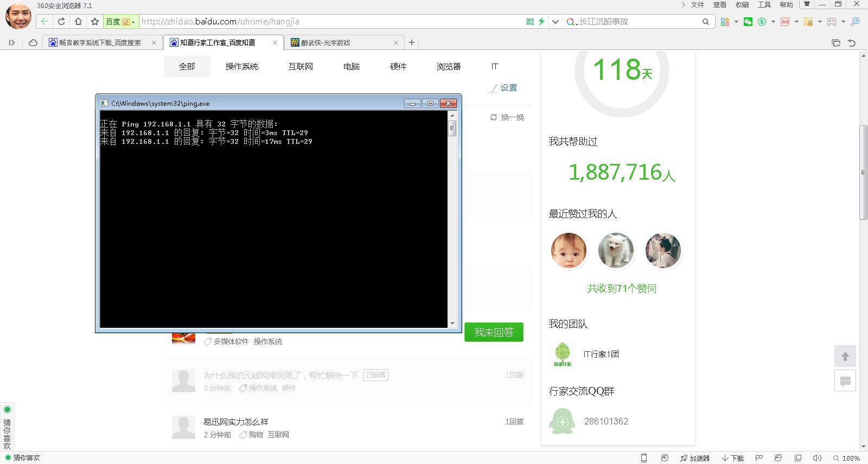This screenshot has width=868, height=464.
Task: Click the green 我来回答 button
Action: [494, 332]
